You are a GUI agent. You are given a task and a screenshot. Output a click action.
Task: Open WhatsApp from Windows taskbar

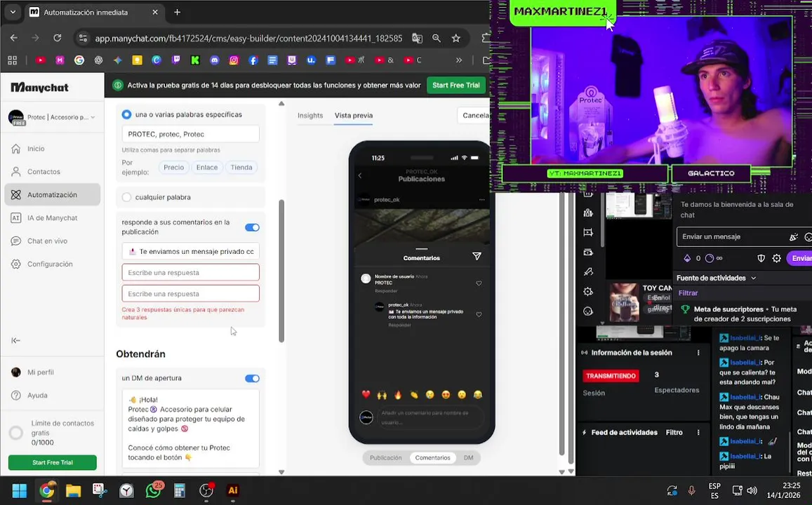point(154,490)
